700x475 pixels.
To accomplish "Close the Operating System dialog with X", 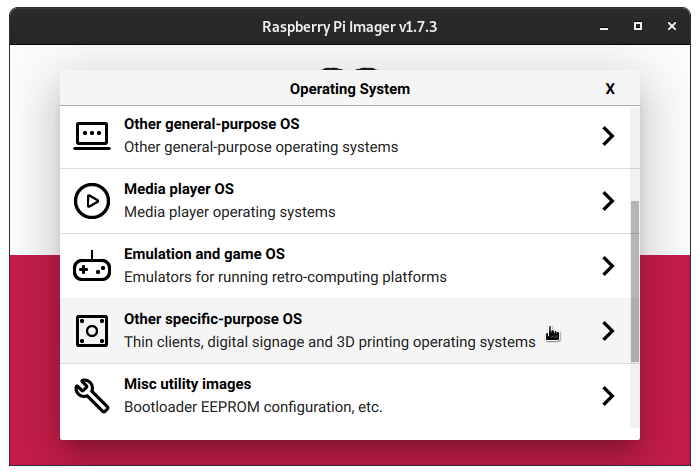I will pyautogui.click(x=610, y=89).
